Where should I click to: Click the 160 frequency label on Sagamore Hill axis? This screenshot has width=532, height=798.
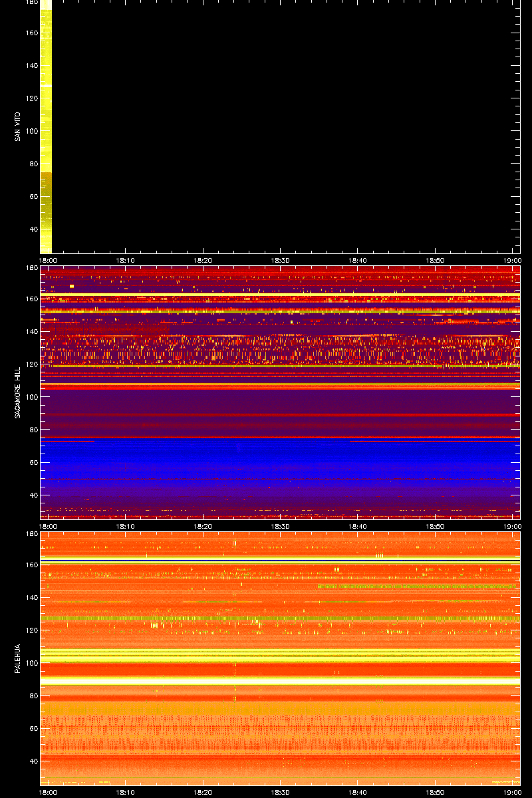(x=31, y=299)
